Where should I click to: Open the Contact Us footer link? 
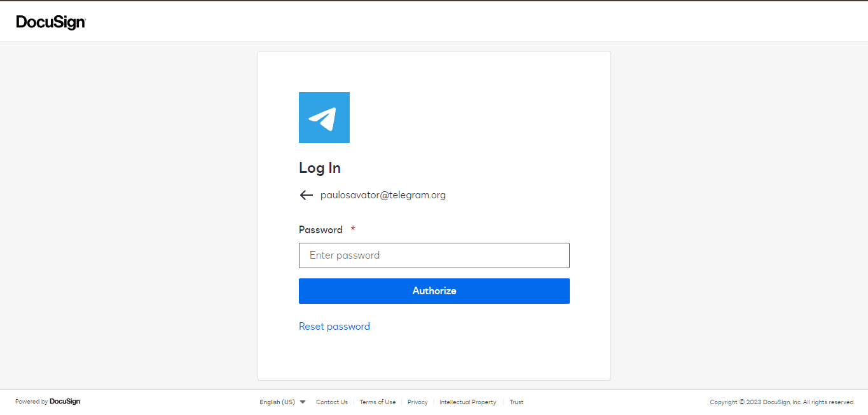[332, 402]
